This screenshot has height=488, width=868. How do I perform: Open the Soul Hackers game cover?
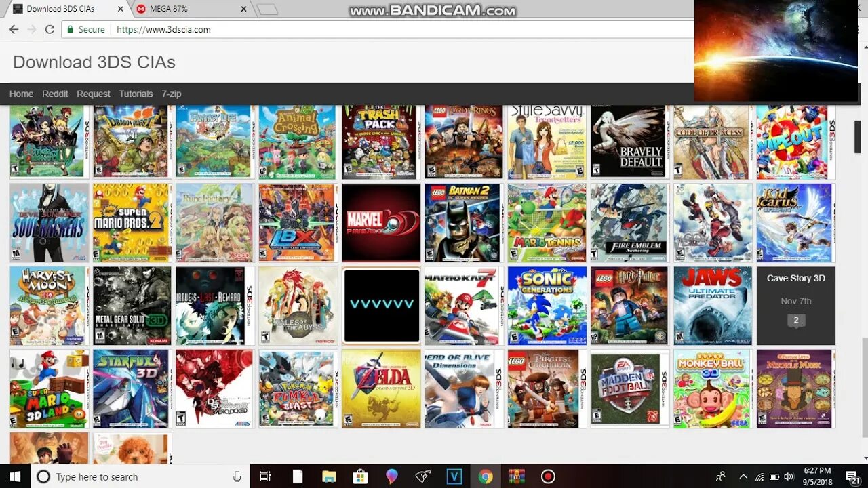click(49, 222)
